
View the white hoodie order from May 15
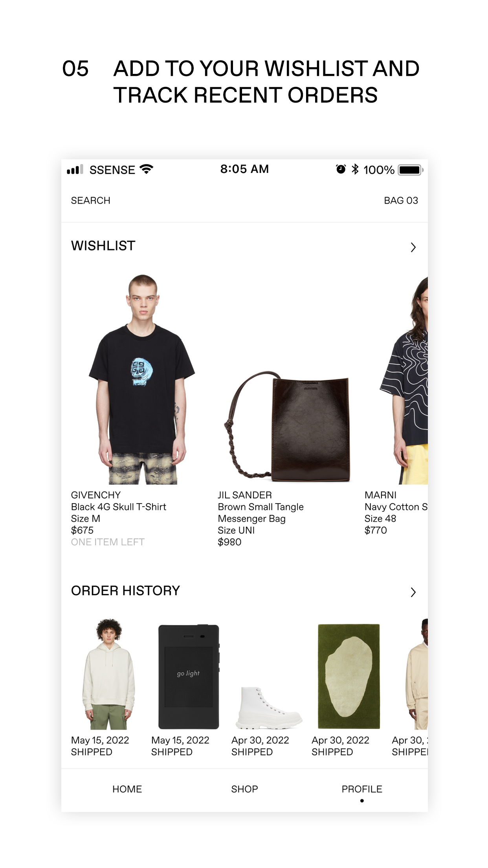pos(109,674)
